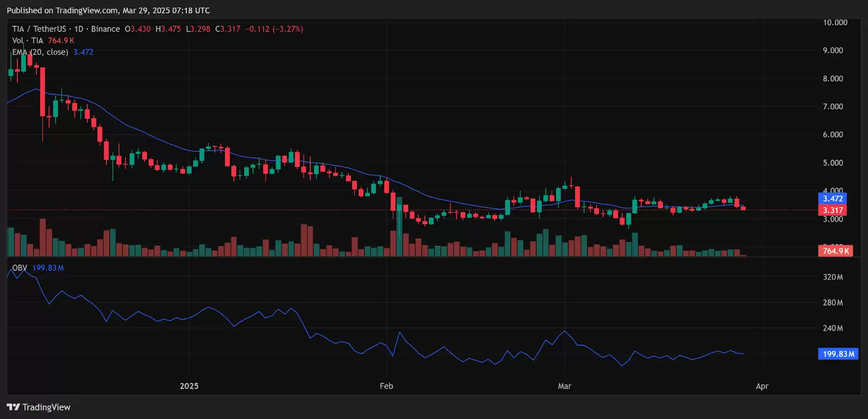Click the 320M OBV scale label
Image resolution: width=868 pixels, height=419 pixels.
tap(833, 277)
